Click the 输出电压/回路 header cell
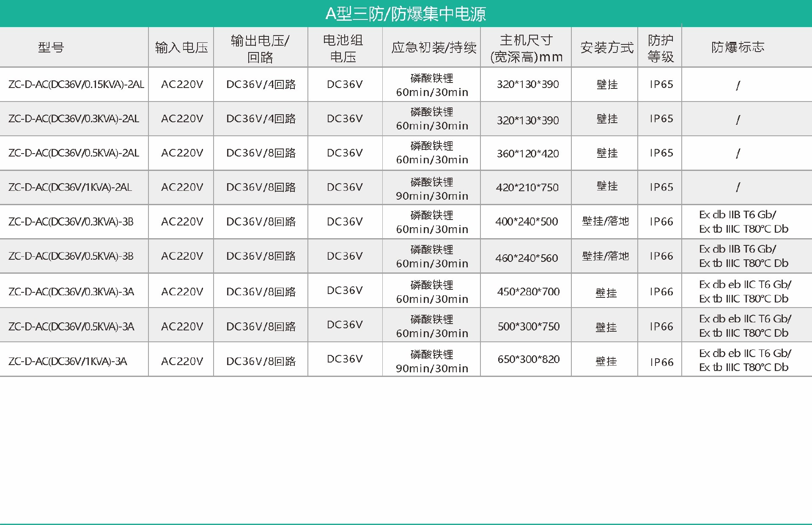This screenshot has height=525, width=812. [261, 47]
